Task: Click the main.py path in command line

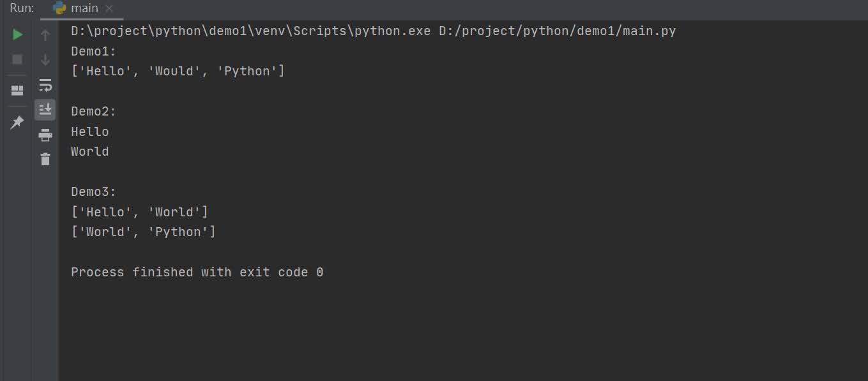Action: click(x=557, y=31)
